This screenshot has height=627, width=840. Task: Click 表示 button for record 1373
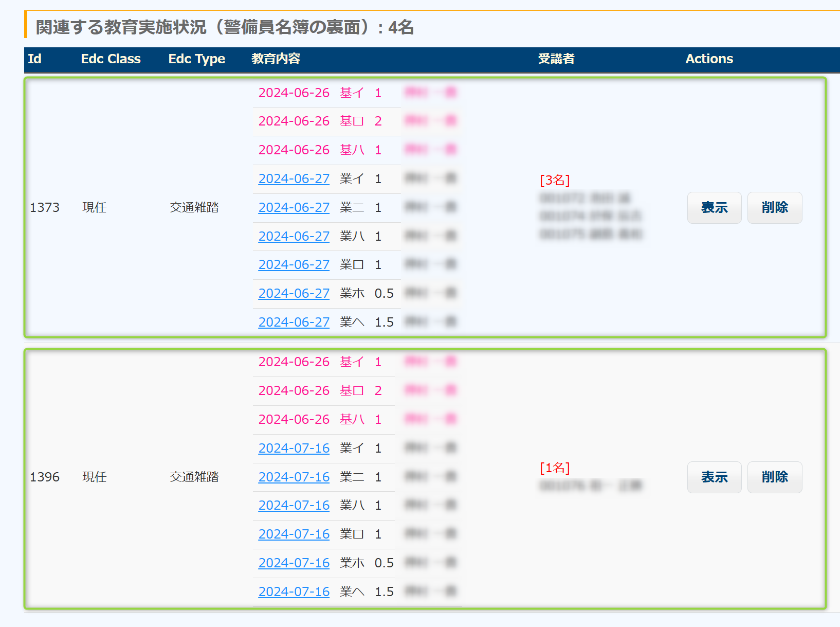714,208
